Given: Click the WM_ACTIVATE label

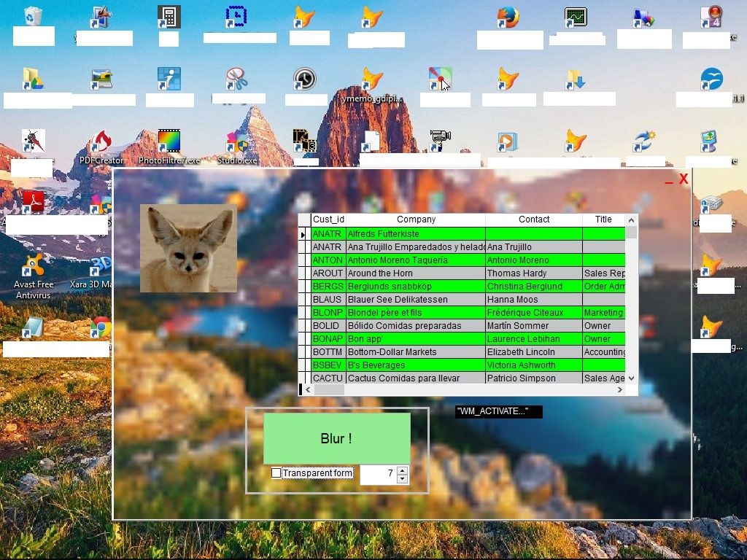Looking at the screenshot, I should point(498,411).
